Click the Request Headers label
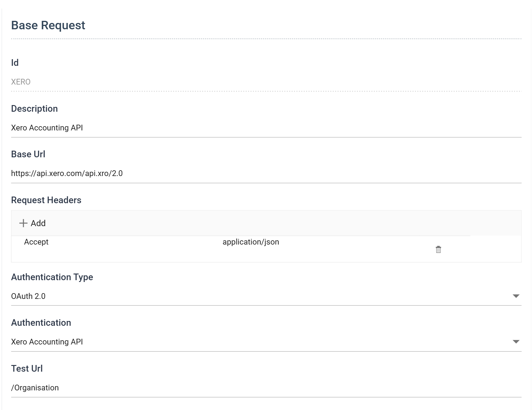 pyautogui.click(x=46, y=200)
